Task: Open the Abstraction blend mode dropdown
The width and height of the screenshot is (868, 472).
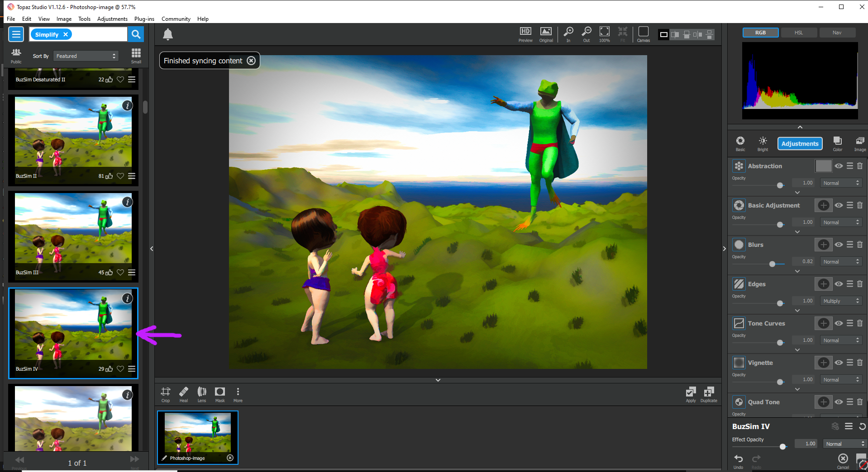Action: click(x=841, y=183)
